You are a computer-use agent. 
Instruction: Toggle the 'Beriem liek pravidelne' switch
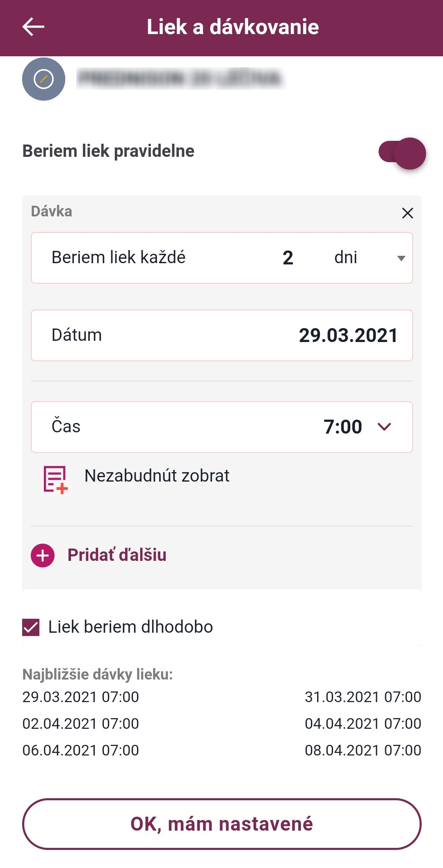pos(402,153)
